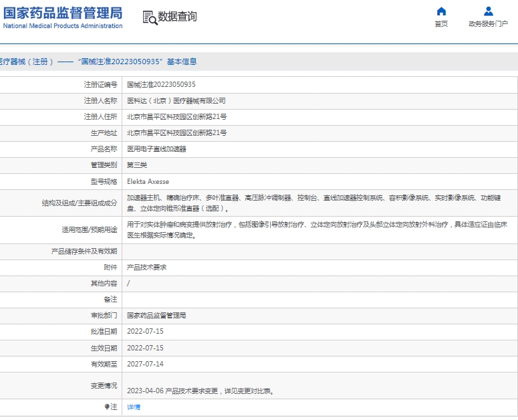Click the 国家药品监督管理局 site logo title
518x420 pixels.
coord(62,12)
